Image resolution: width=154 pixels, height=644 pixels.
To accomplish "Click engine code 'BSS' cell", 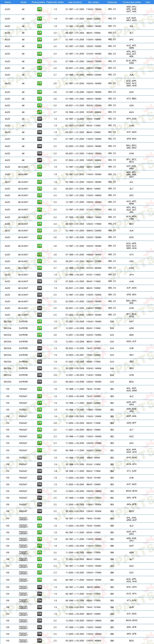I will pyautogui.click(x=132, y=369).
